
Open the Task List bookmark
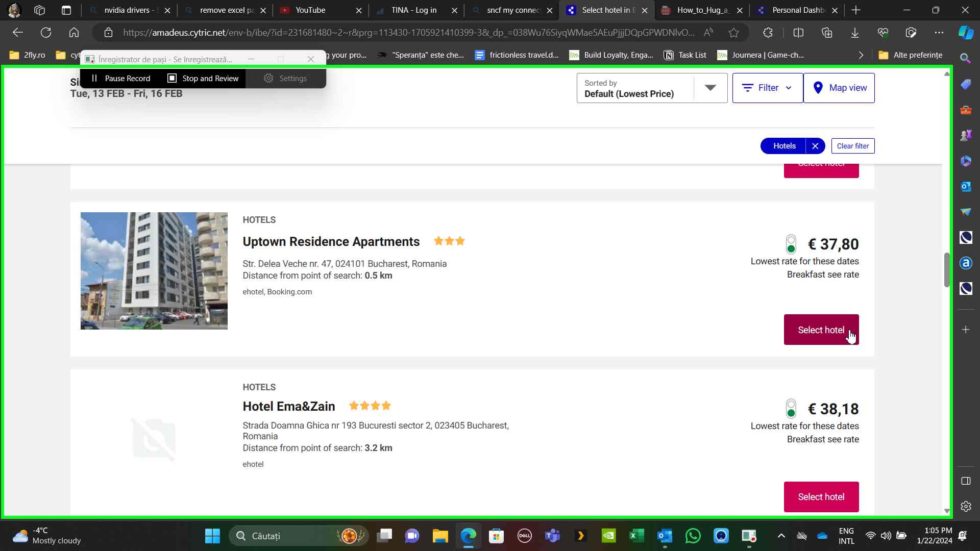685,55
